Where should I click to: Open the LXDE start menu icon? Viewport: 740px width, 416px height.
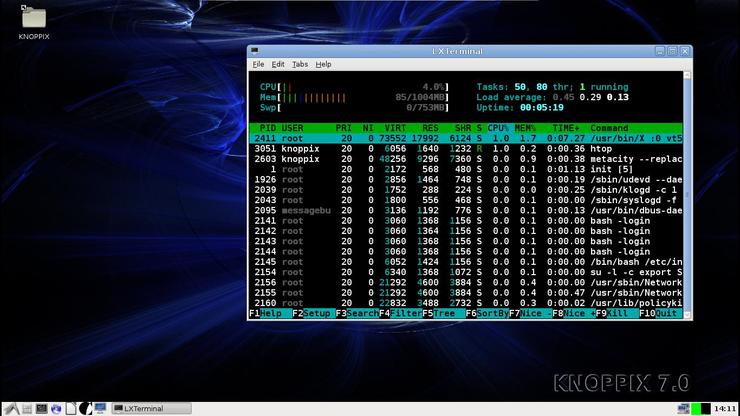(x=11, y=408)
